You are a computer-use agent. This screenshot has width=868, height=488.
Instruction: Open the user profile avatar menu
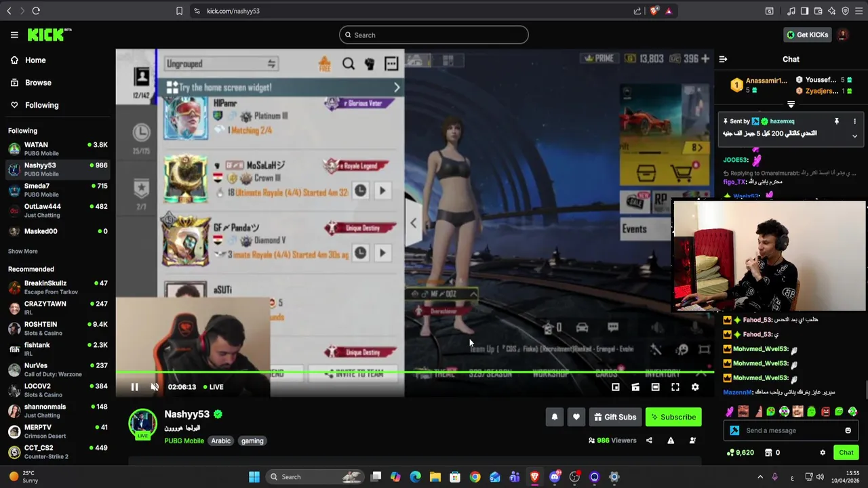[843, 35]
